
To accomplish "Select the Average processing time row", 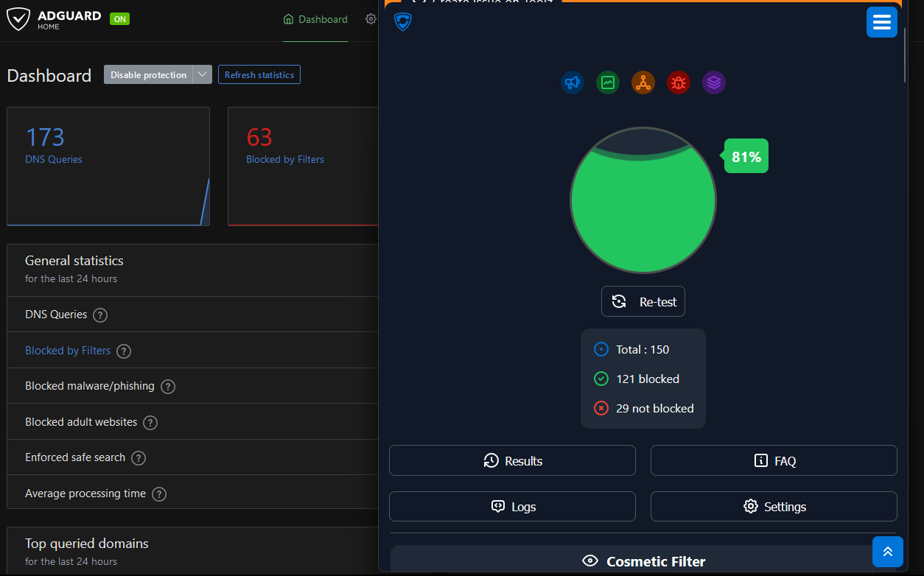I will pyautogui.click(x=192, y=494).
